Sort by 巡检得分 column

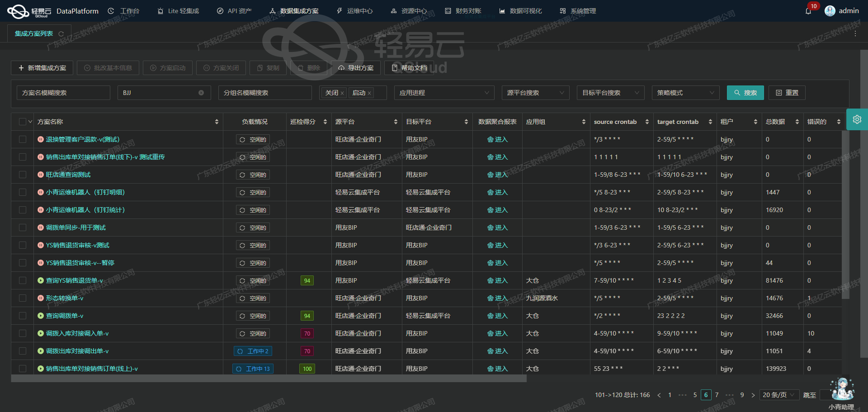coord(325,122)
